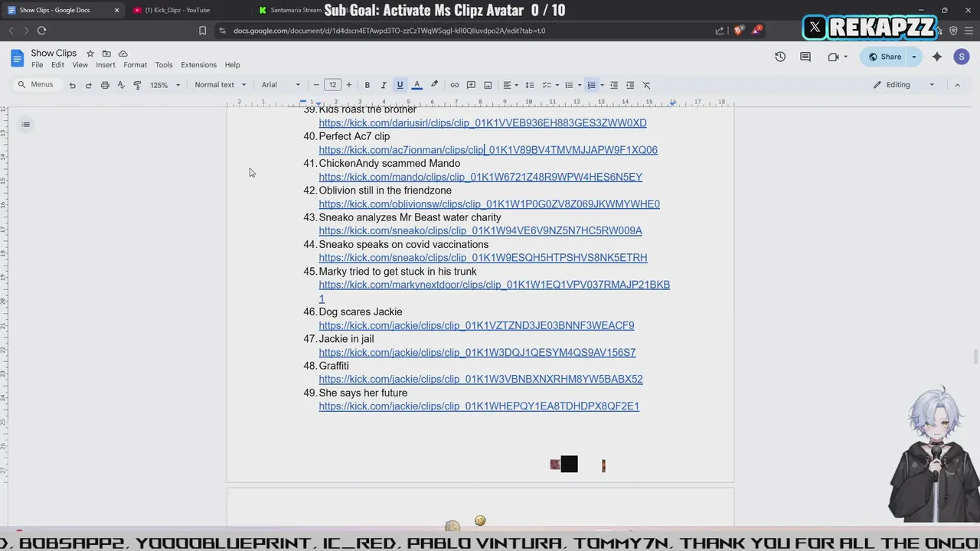Add a comment from toolbar
This screenshot has width=980, height=551.
pos(471,85)
